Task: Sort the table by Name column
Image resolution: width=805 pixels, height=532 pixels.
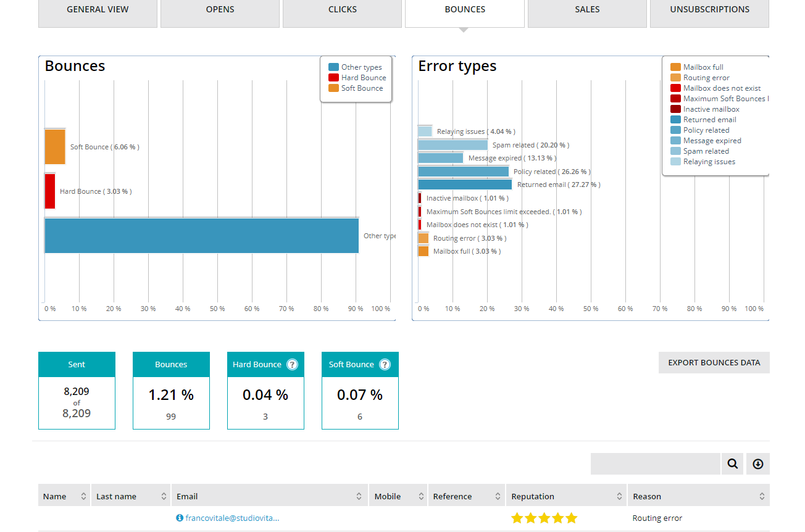Action: coord(64,496)
